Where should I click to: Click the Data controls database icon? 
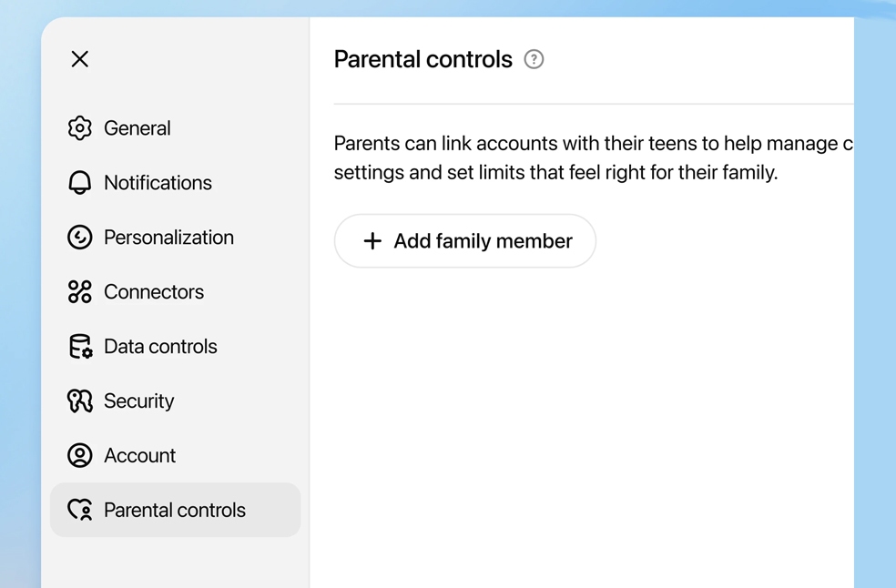[79, 346]
